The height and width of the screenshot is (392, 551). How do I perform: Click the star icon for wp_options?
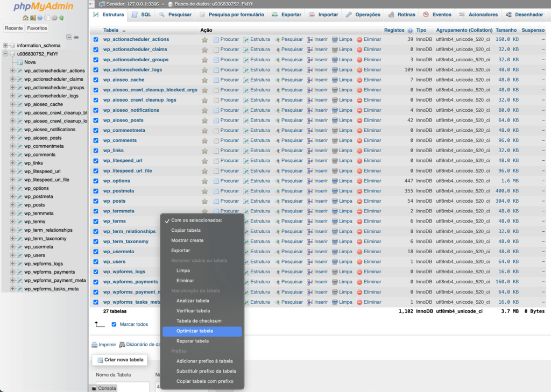(204, 181)
